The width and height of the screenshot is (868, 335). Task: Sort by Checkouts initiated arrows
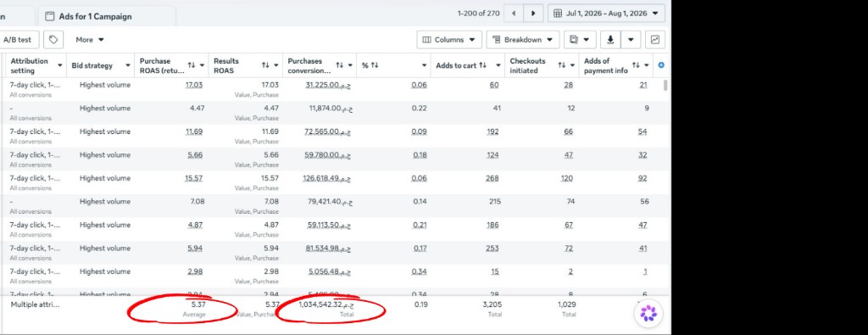(562, 65)
